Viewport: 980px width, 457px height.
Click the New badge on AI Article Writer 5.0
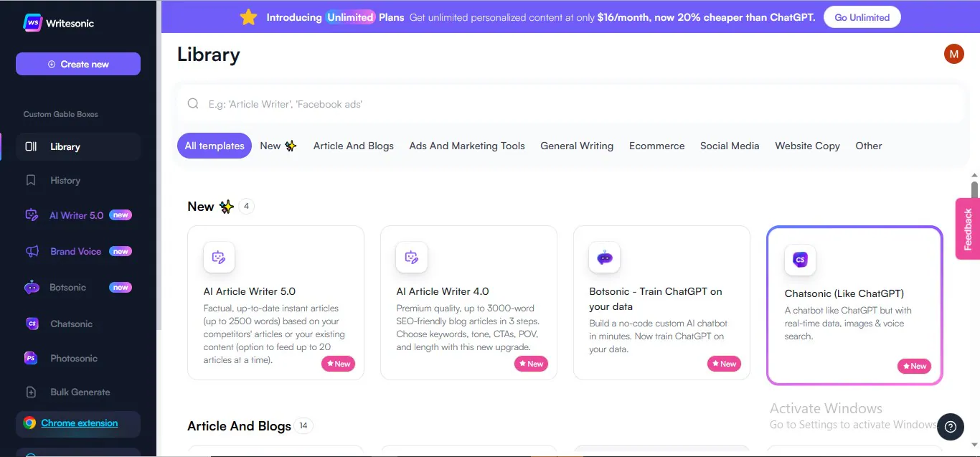(x=338, y=364)
